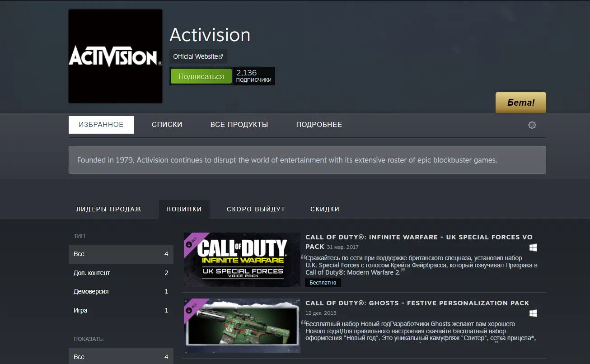This screenshot has width=590, height=364.
Task: Filter type by Доп. контент
Action: pyautogui.click(x=121, y=273)
